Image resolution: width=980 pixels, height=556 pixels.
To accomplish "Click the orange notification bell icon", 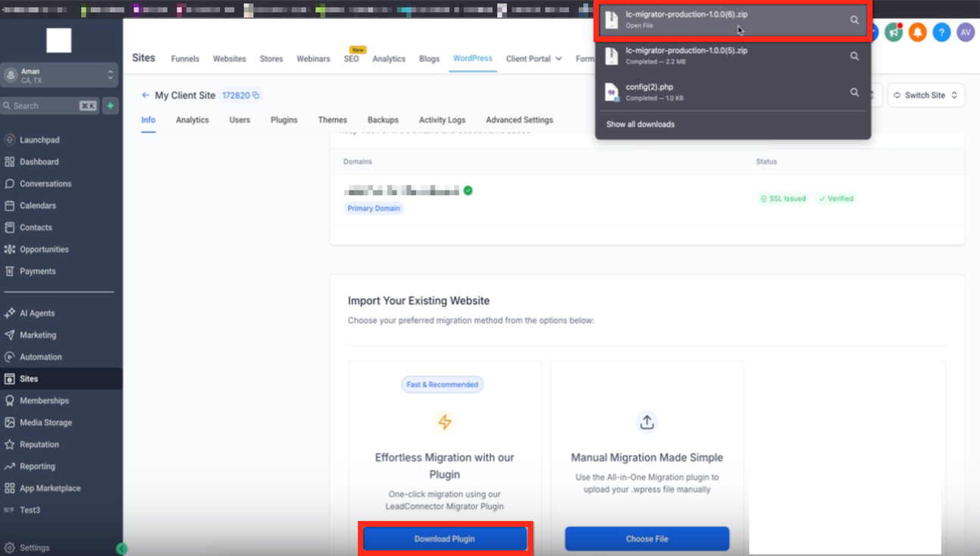I will click(917, 33).
